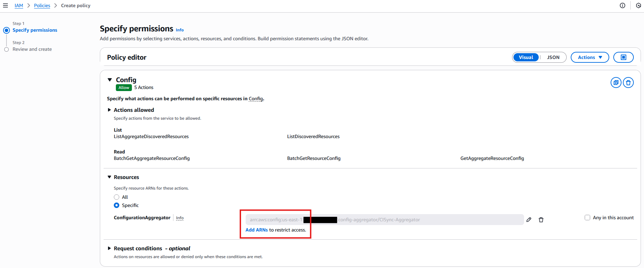Switch to the Visual editor tab
The width and height of the screenshot is (644, 268).
click(526, 57)
